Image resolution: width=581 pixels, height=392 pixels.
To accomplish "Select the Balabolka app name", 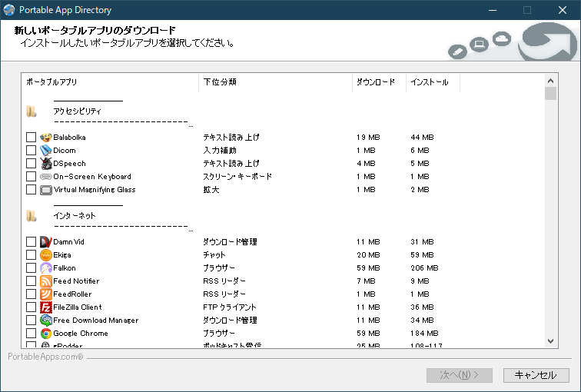I will pyautogui.click(x=69, y=138).
